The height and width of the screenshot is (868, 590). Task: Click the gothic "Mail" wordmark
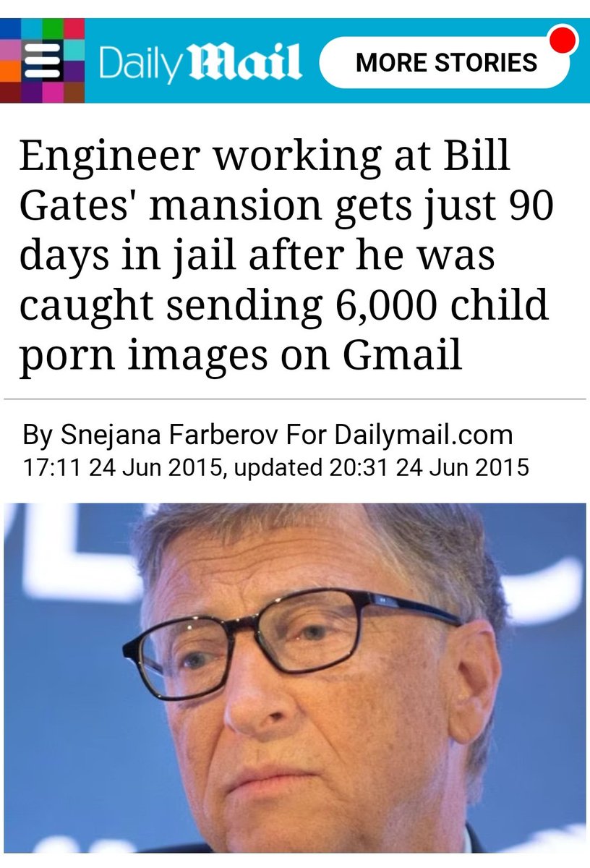click(243, 63)
